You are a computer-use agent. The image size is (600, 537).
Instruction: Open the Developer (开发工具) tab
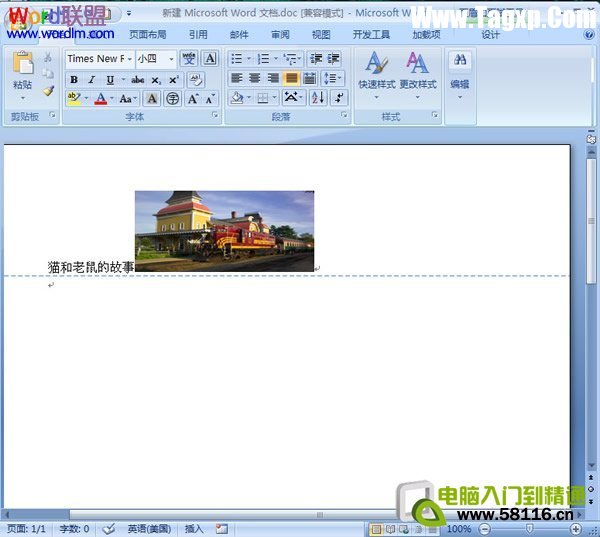[x=371, y=35]
